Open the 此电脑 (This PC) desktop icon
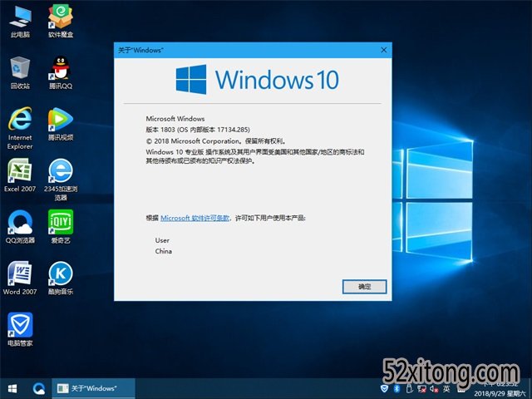The height and width of the screenshot is (399, 532). click(20, 21)
